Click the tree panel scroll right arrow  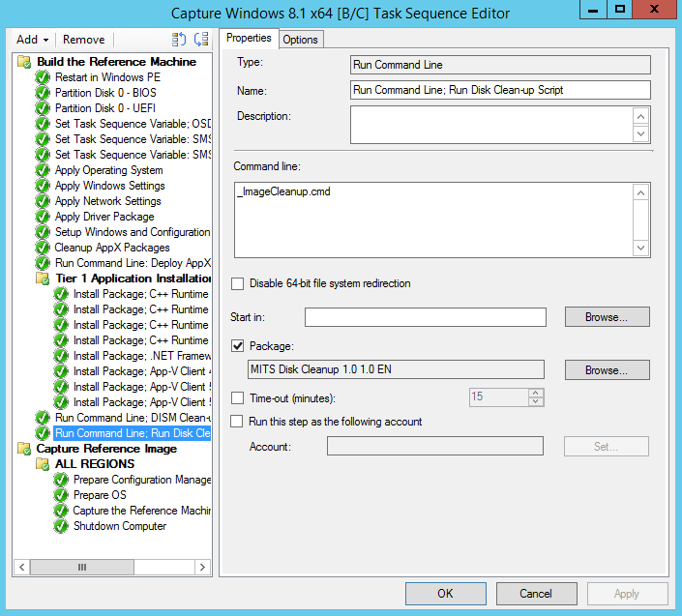(202, 567)
